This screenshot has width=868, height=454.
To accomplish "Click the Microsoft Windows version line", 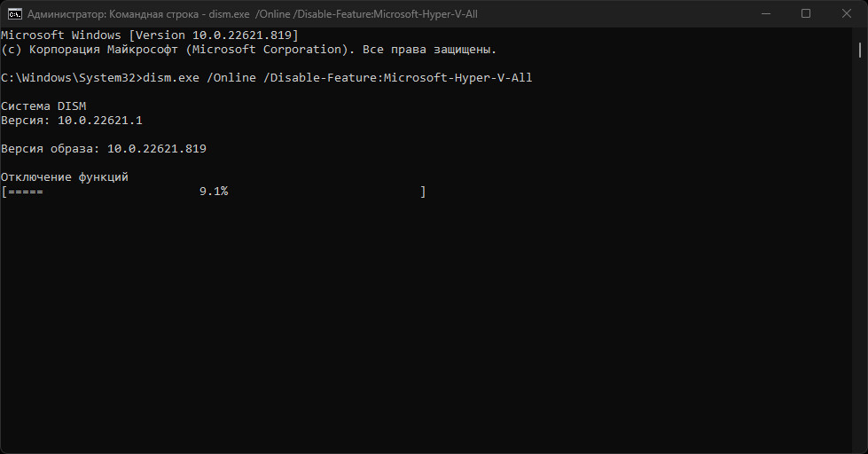I will point(150,35).
